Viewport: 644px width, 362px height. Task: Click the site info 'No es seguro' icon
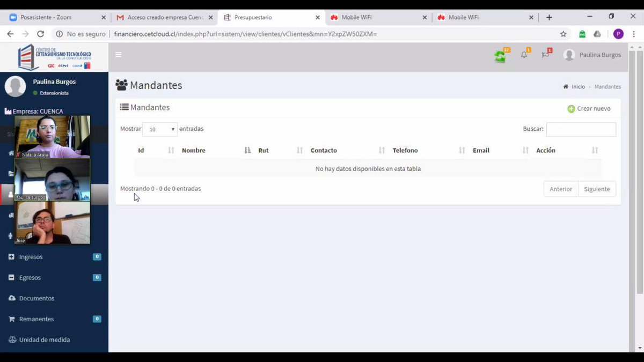point(59,34)
